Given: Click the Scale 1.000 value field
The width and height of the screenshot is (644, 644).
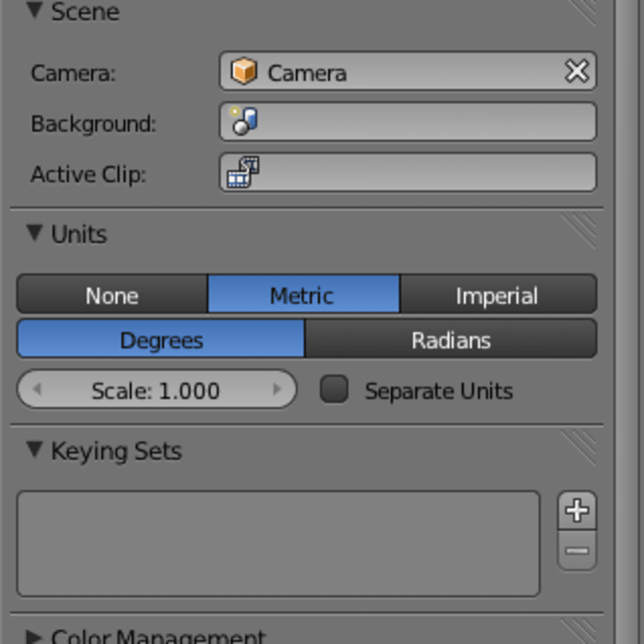Looking at the screenshot, I should pos(157,389).
